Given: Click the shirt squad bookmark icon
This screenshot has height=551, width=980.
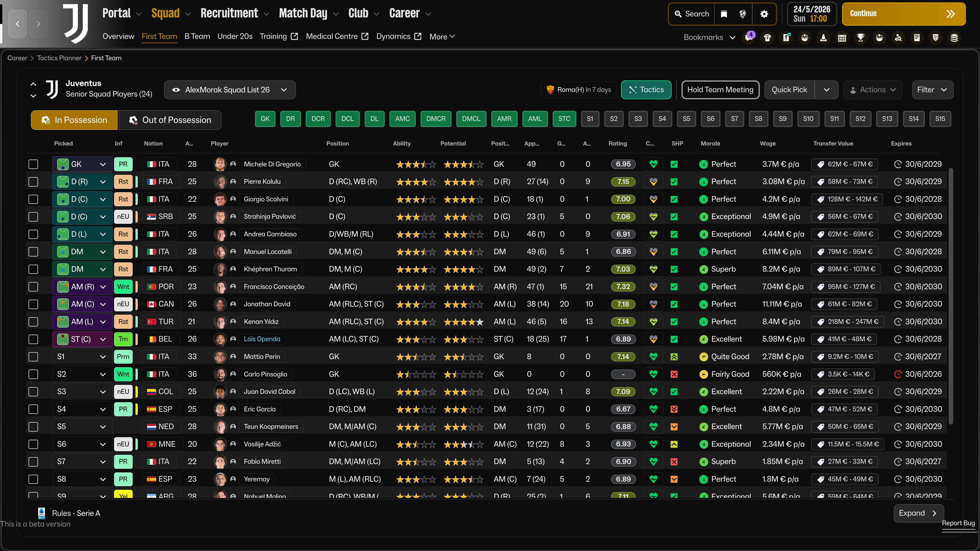Looking at the screenshot, I should [767, 38].
